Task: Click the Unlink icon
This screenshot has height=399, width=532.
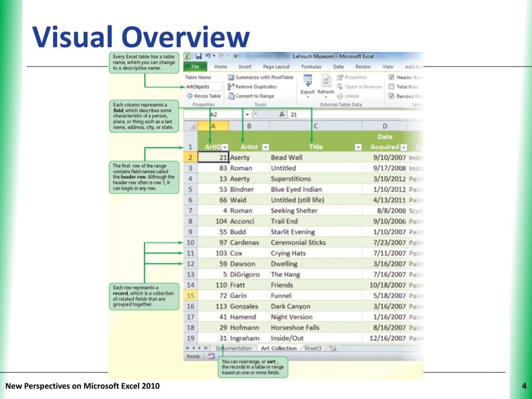Action: pos(340,96)
